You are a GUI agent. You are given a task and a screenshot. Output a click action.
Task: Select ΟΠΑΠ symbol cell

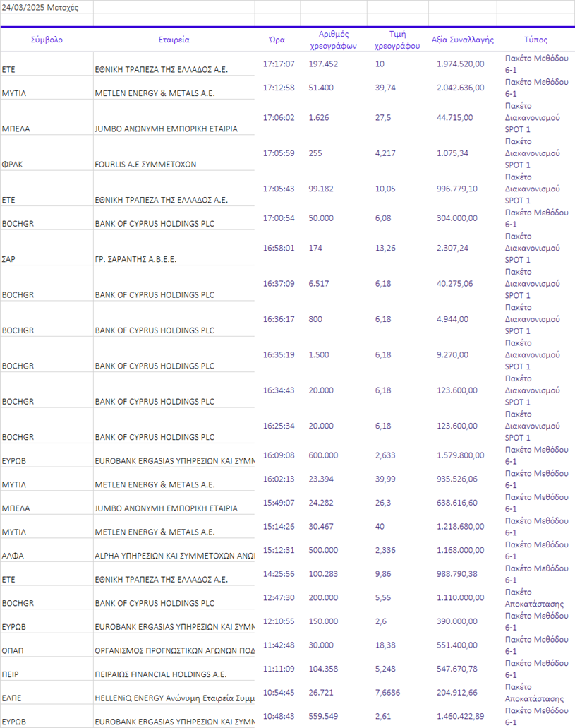click(13, 651)
